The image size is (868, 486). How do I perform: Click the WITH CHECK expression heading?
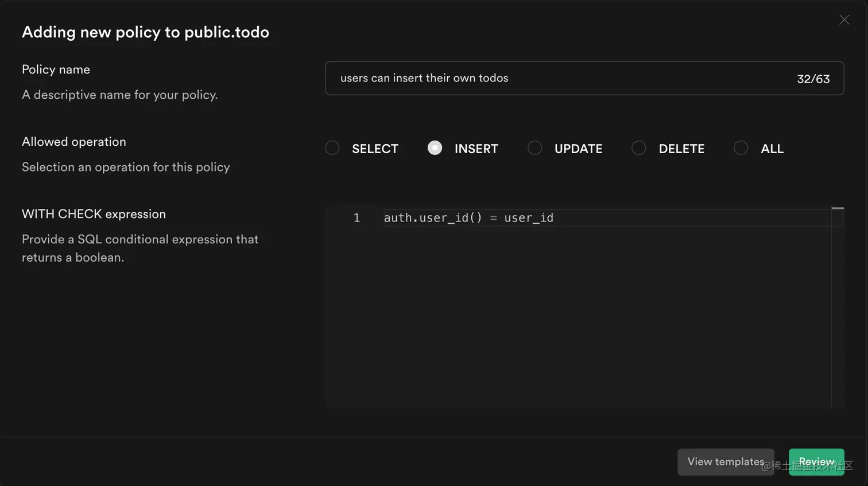click(94, 214)
